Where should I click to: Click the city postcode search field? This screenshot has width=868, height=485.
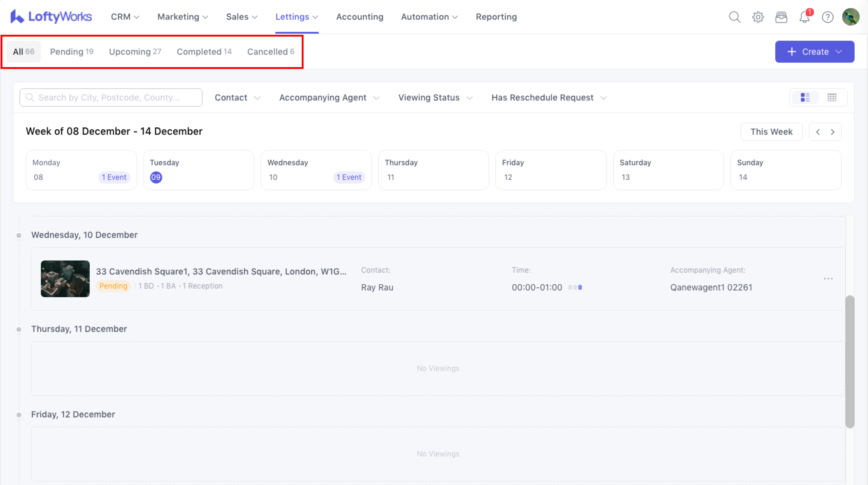click(x=111, y=98)
